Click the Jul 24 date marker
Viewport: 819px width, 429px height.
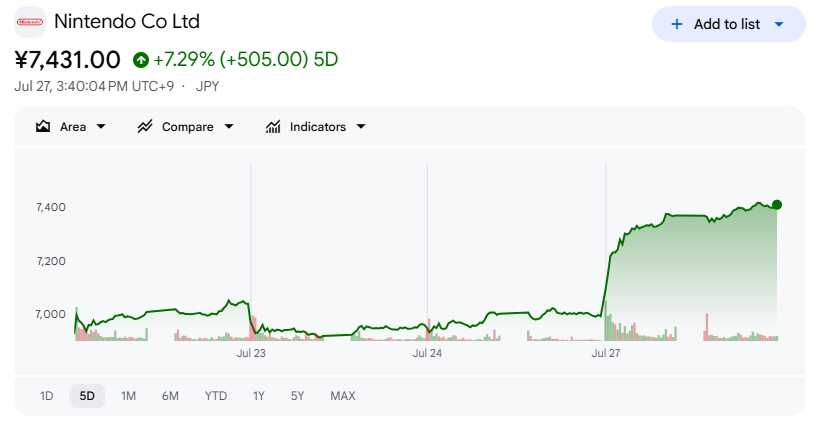tap(427, 353)
